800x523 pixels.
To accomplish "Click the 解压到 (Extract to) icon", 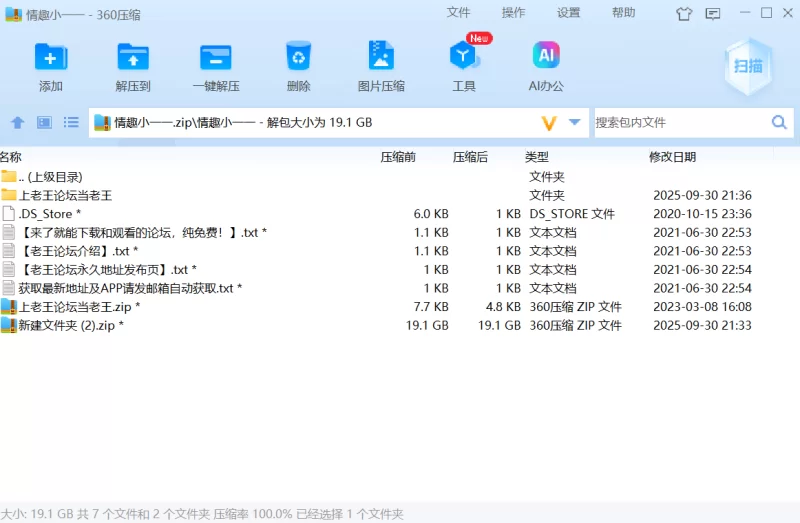I will [133, 57].
